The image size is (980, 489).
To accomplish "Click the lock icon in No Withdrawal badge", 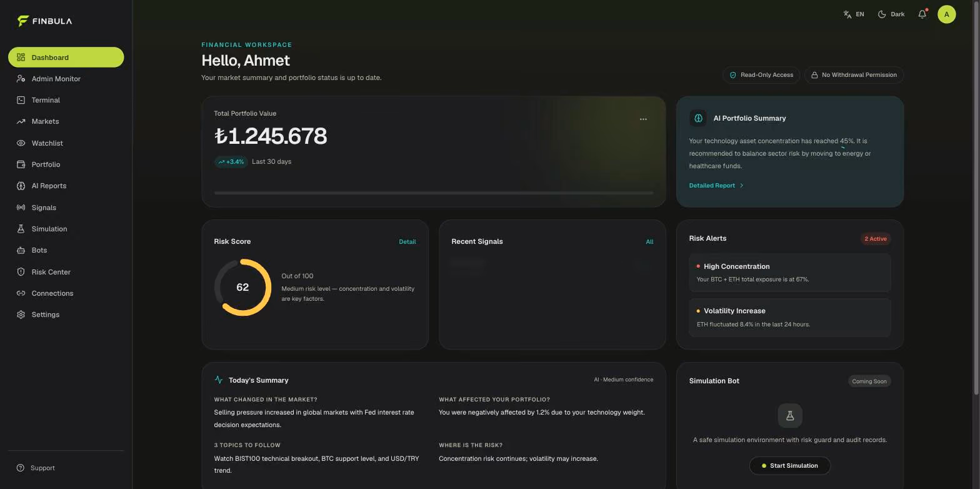I will click(814, 75).
